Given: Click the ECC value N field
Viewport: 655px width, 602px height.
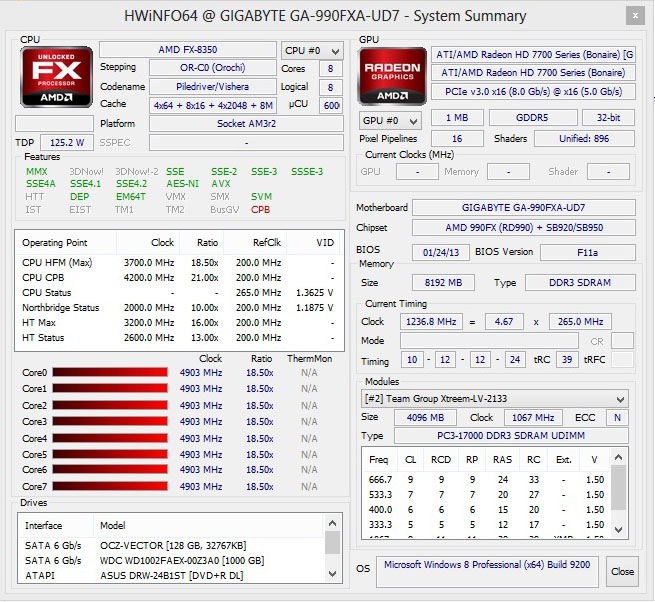Looking at the screenshot, I should pyautogui.click(x=617, y=417).
